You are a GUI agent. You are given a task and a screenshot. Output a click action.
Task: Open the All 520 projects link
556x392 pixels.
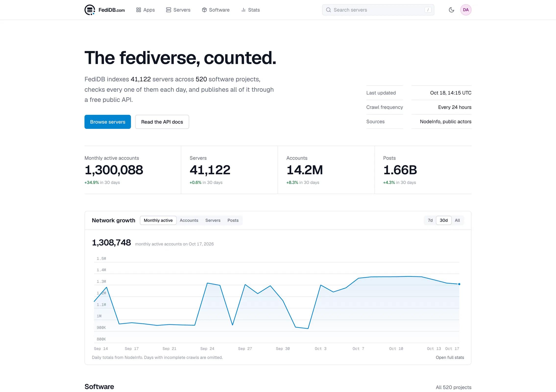click(x=454, y=387)
